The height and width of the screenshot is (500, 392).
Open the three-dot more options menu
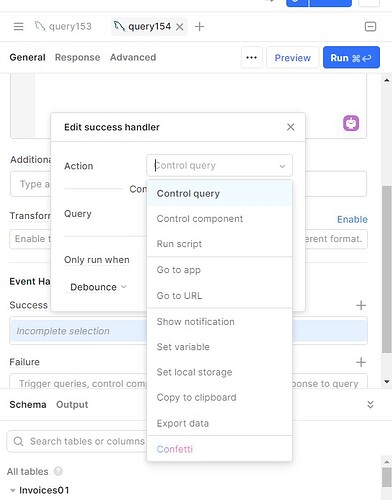pos(251,57)
